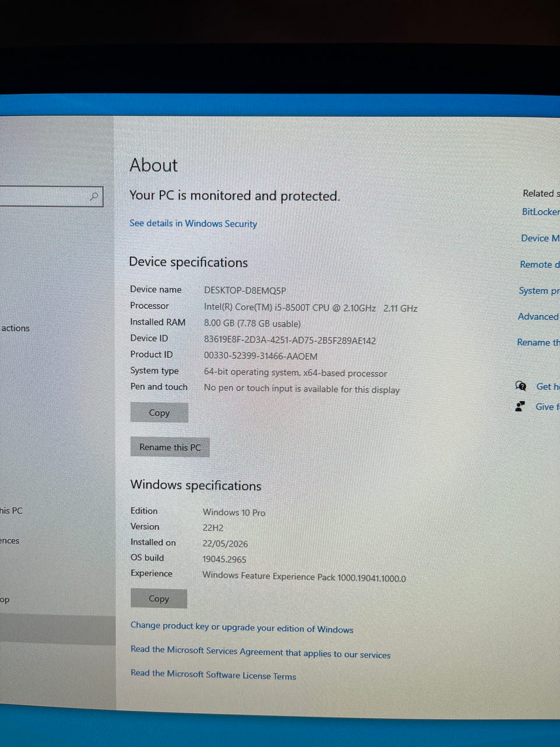
Task: Click the search magnifier icon in settings sidebar
Action: (x=94, y=197)
